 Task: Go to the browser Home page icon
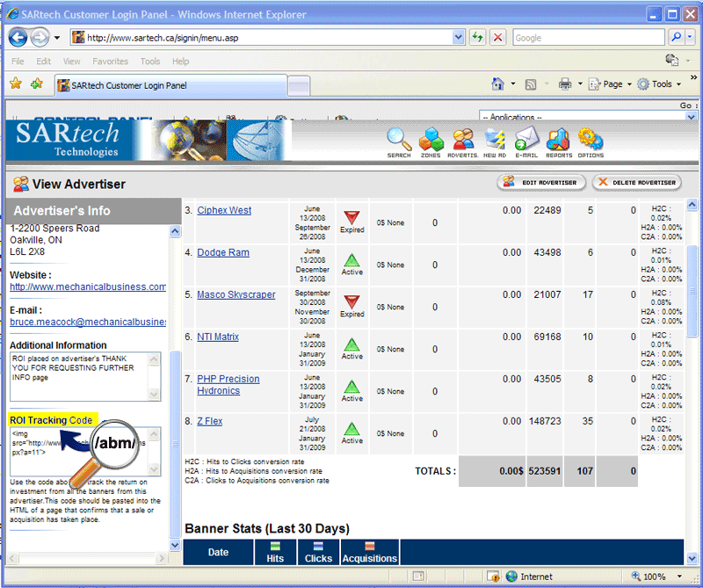(497, 83)
